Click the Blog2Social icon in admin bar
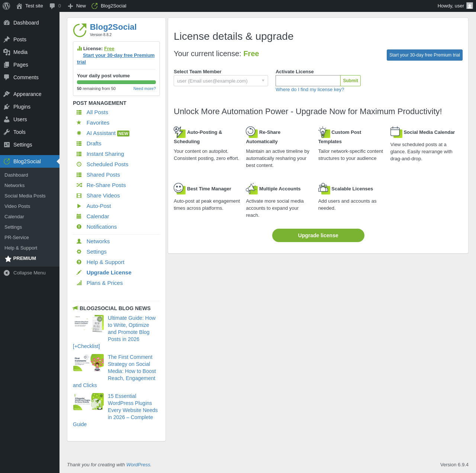Image resolution: width=476 pixels, height=473 pixels. [x=94, y=6]
